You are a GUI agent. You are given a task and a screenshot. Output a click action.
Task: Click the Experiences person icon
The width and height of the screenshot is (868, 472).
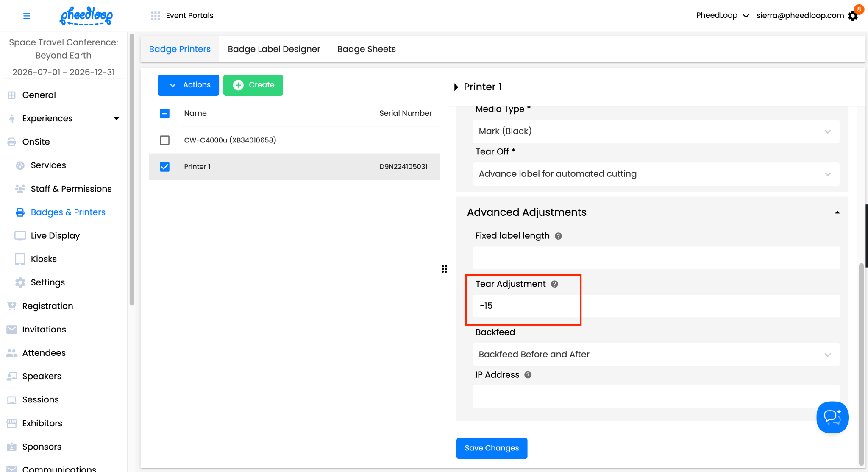point(12,118)
